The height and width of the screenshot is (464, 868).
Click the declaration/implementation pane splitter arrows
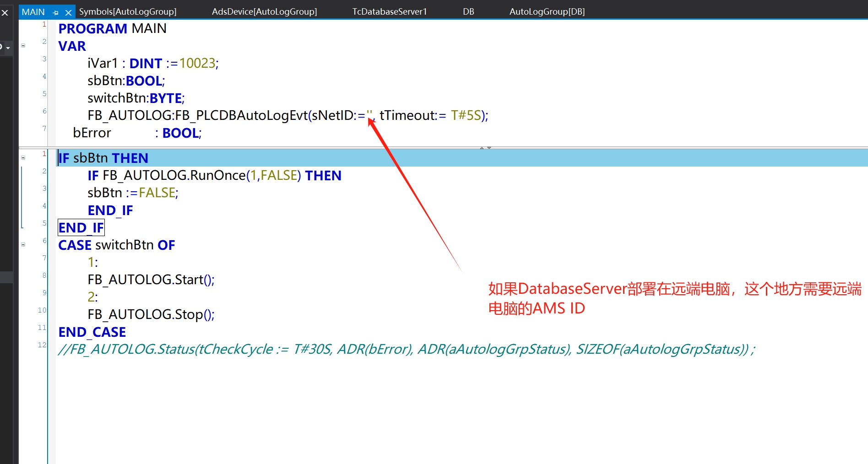485,148
